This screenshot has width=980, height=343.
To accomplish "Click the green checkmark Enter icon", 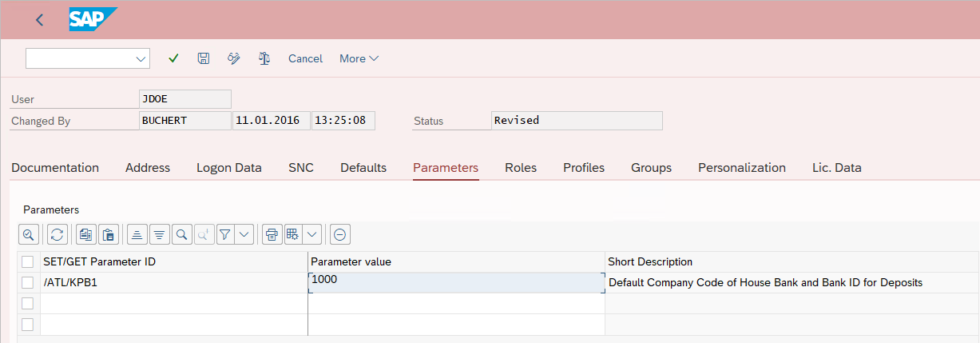I will pyautogui.click(x=173, y=58).
